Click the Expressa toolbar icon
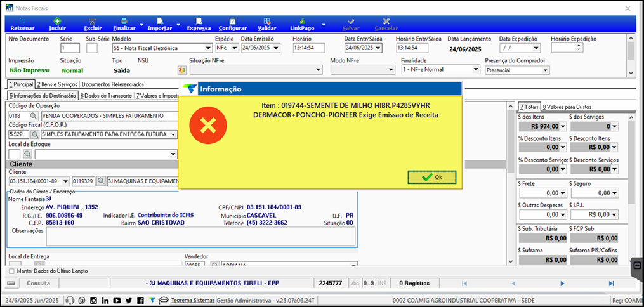644x307 pixels. [199, 22]
